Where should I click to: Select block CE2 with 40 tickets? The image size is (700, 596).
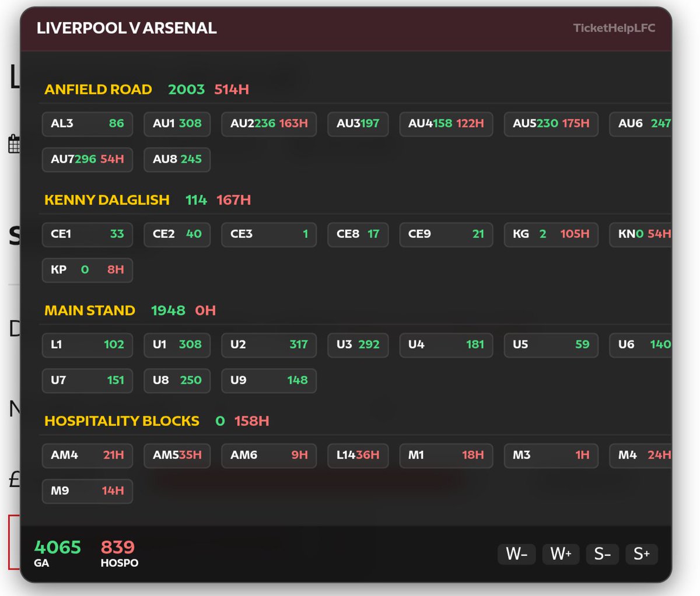point(177,234)
